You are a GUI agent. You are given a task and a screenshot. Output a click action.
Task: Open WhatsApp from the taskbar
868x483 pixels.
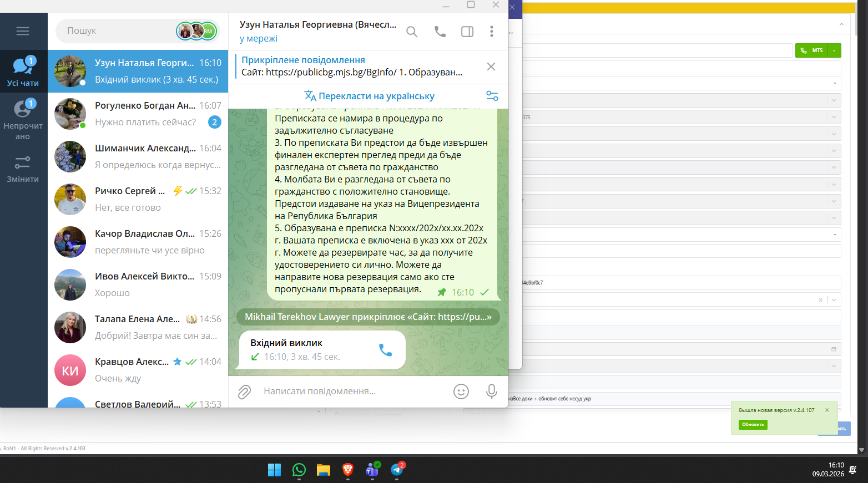coord(299,470)
